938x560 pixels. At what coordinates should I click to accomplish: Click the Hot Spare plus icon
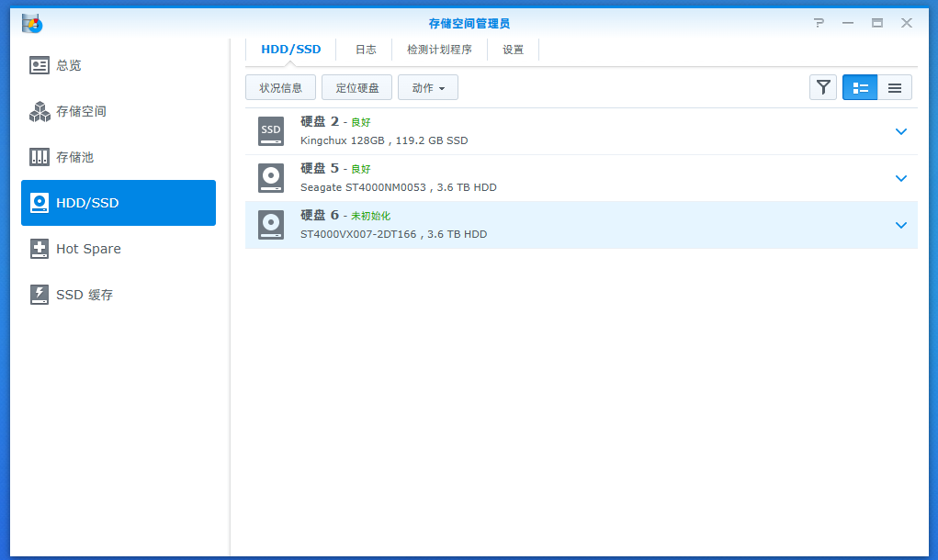click(40, 249)
